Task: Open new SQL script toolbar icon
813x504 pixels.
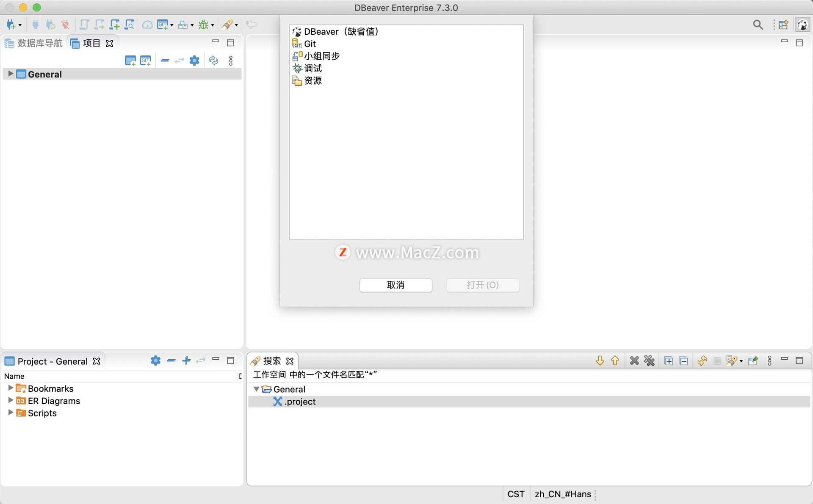Action: (114, 25)
